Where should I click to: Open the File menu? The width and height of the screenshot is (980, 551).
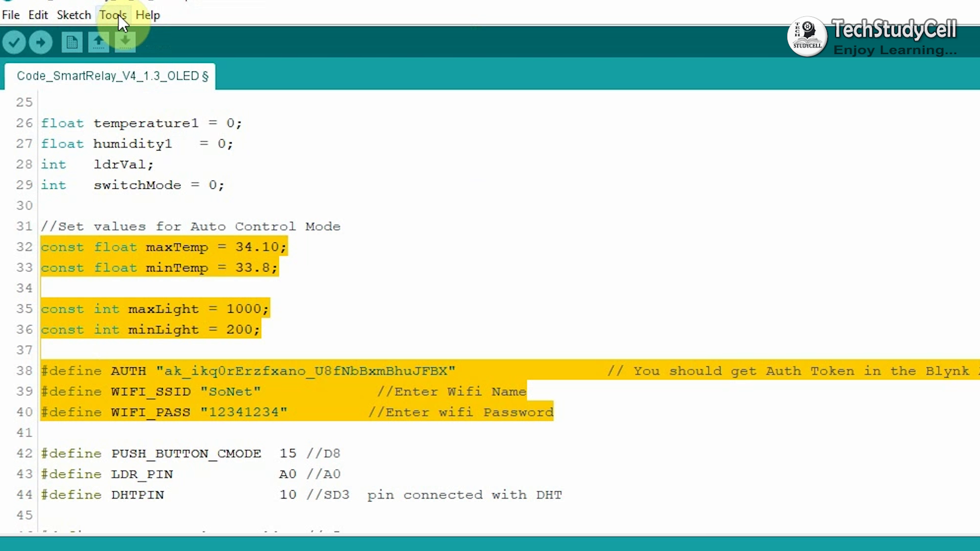click(x=11, y=15)
